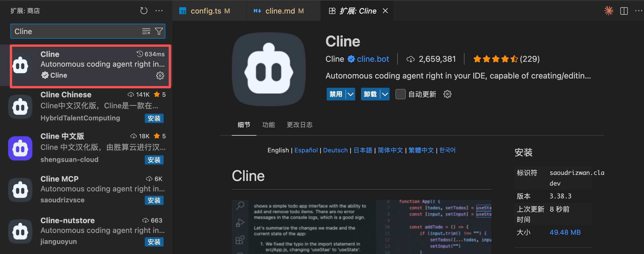Screen dimensions: 644x254
Task: Expand the 卸载 dropdown arrow
Action: (385, 94)
